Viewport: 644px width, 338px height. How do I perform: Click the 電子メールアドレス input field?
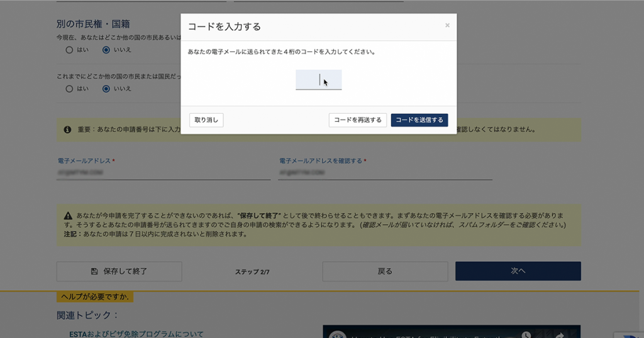click(x=164, y=172)
